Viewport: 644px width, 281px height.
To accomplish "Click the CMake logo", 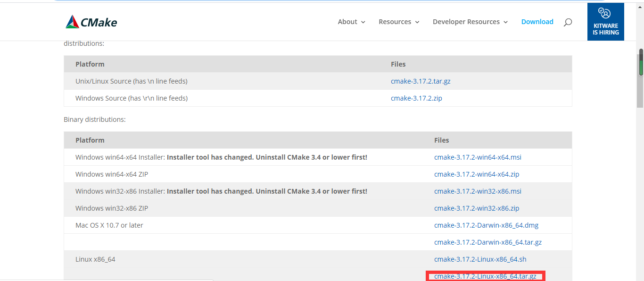I will click(x=91, y=22).
